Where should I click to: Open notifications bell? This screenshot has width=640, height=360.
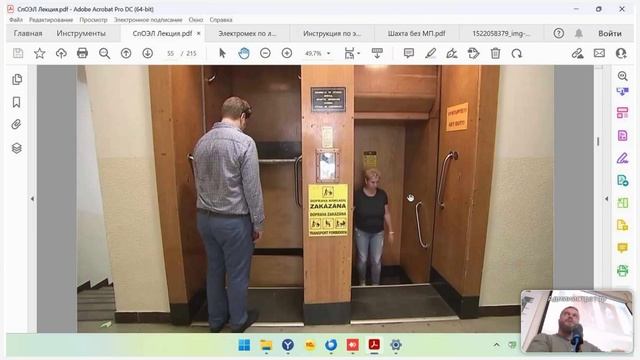(579, 33)
